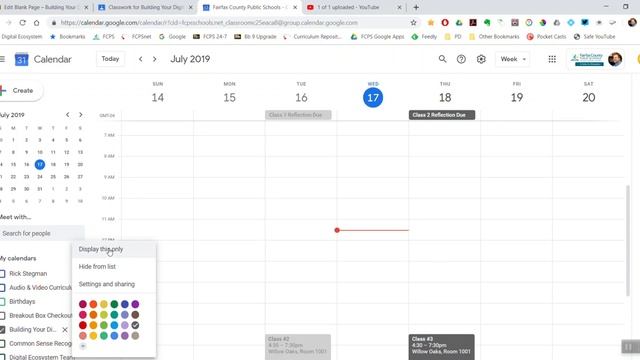
Task: Click the browser home icon
Action: click(36, 23)
